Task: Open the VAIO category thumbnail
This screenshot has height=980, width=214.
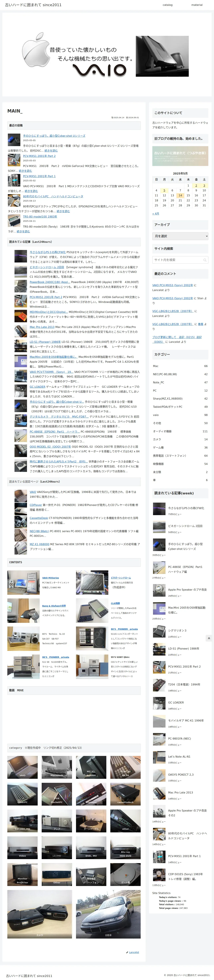Action: point(22,767)
